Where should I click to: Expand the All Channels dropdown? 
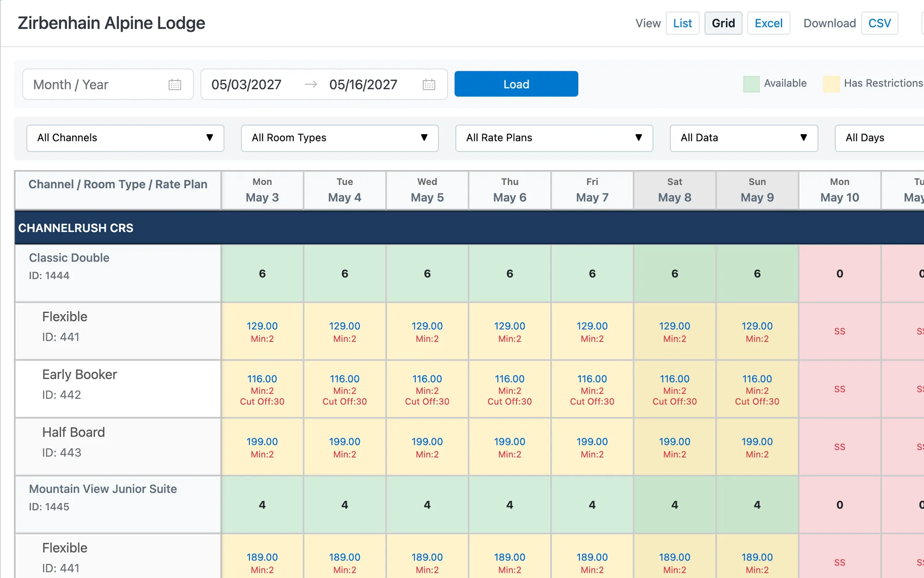pos(125,138)
